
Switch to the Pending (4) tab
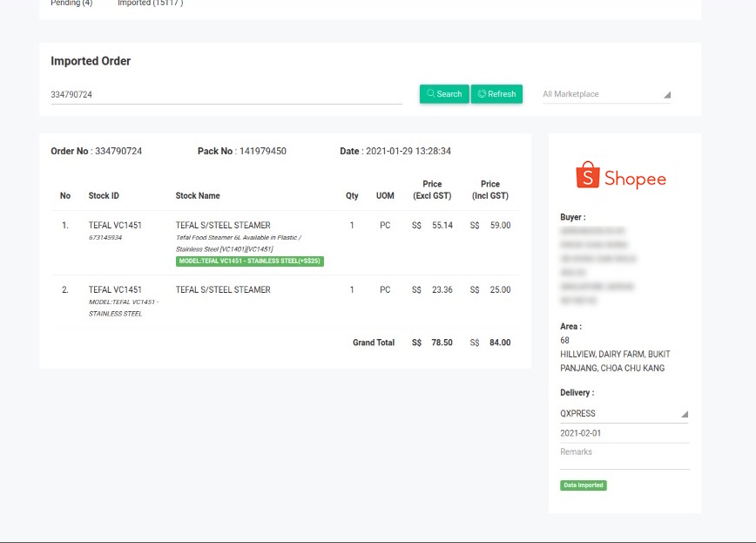click(71, 3)
